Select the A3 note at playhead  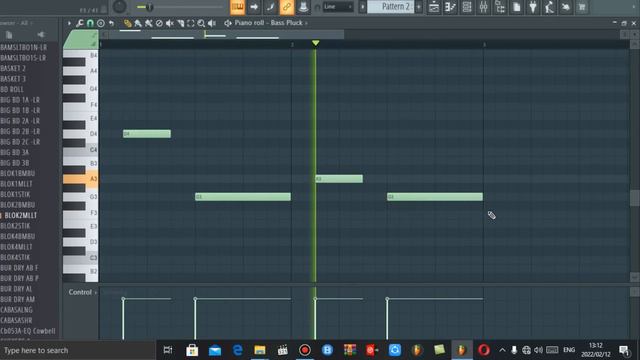339,179
